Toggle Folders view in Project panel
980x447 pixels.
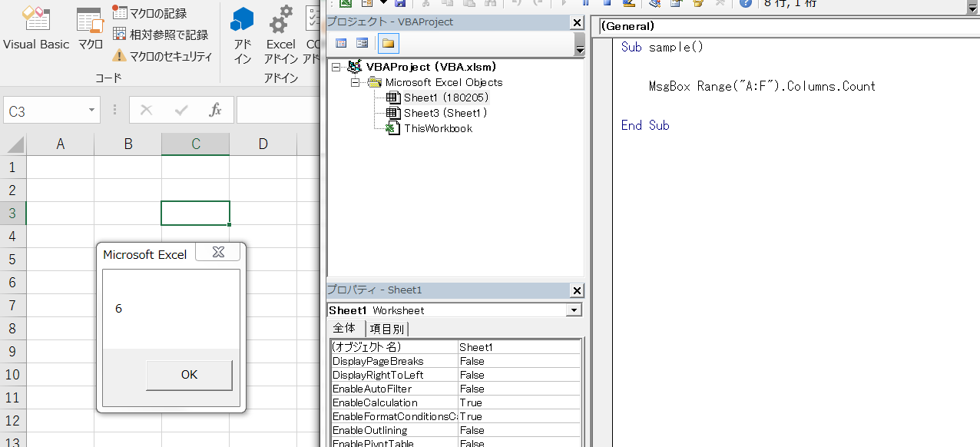tap(388, 43)
